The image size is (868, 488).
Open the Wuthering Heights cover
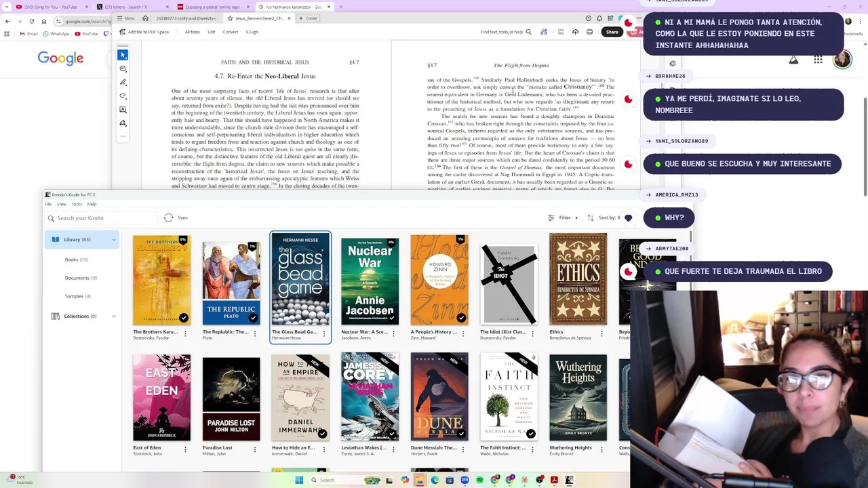578,397
